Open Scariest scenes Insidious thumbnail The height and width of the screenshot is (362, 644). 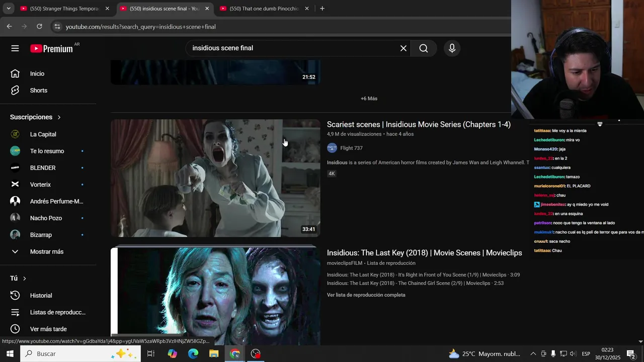click(x=215, y=178)
